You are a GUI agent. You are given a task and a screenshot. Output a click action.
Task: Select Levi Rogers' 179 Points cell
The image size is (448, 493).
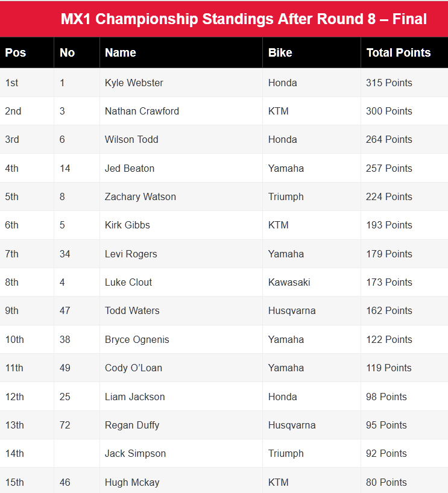[389, 254]
